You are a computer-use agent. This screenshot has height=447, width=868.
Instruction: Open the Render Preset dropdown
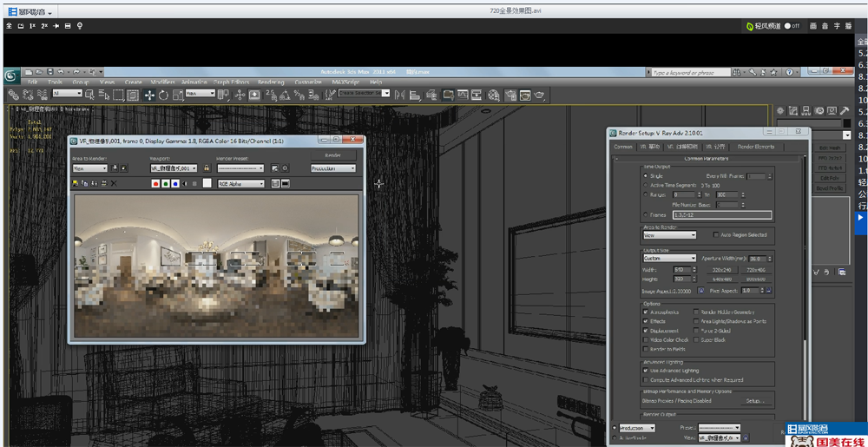[x=240, y=168]
